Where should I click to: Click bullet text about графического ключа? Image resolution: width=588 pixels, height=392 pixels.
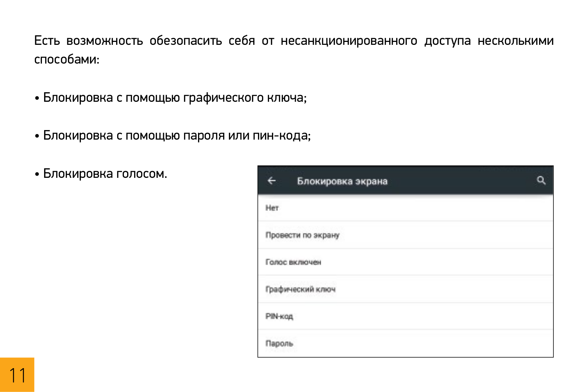point(175,98)
